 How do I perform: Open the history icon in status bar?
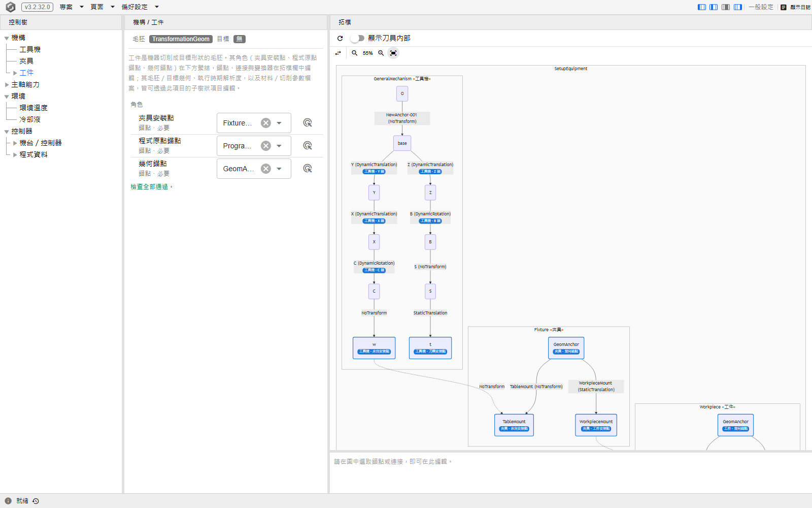[36, 501]
